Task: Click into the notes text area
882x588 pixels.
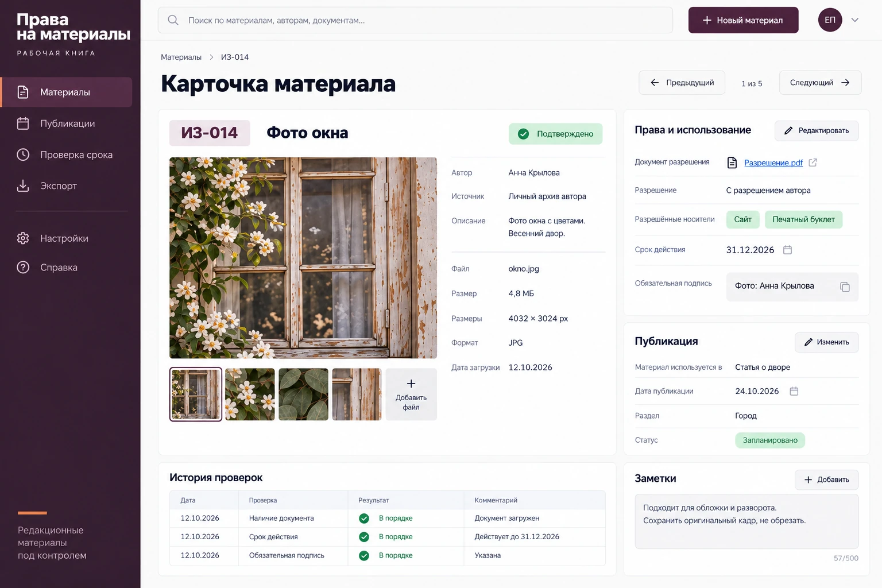Action: point(746,521)
